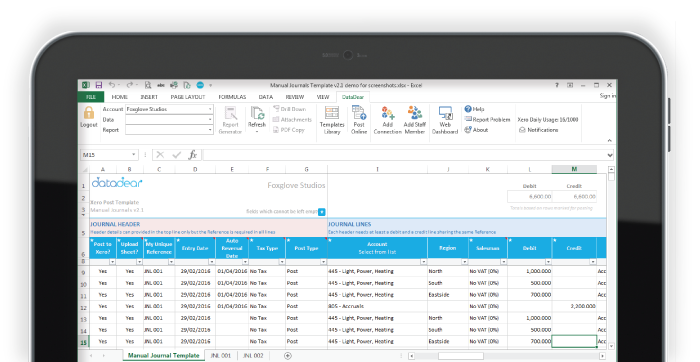
Task: Click Ribbon Display Options icon in title bar
Action: pos(570,85)
